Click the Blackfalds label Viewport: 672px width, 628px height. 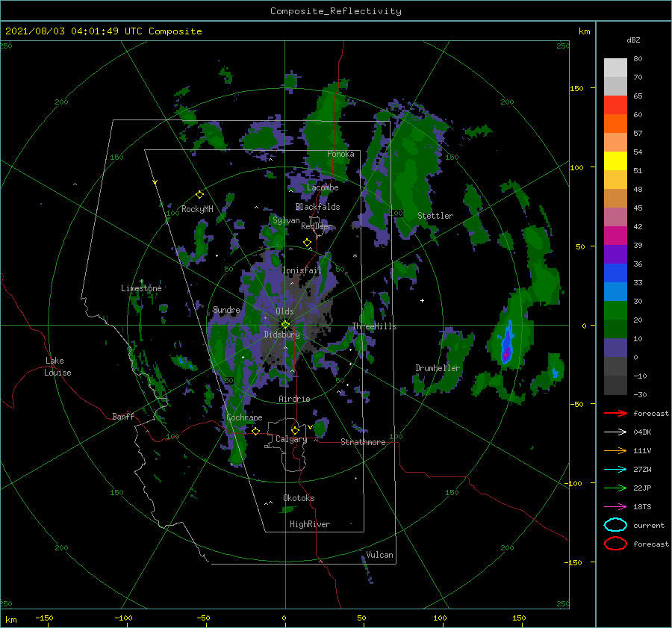(x=317, y=207)
